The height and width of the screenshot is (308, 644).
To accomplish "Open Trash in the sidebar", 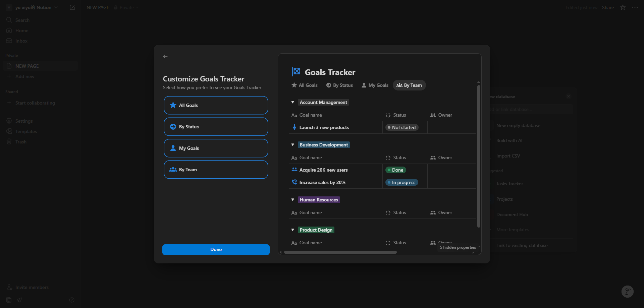I will pos(40,142).
